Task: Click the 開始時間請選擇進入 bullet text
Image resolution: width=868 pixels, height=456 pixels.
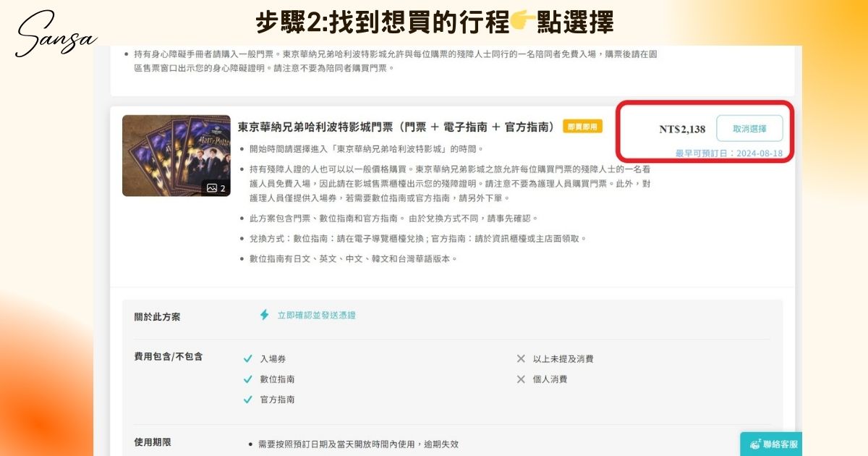Action: [367, 149]
